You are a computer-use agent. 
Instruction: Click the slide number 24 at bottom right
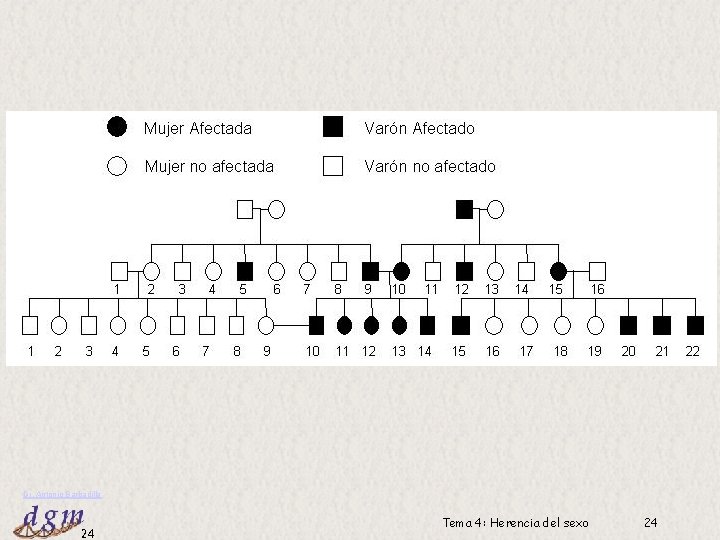point(651,522)
